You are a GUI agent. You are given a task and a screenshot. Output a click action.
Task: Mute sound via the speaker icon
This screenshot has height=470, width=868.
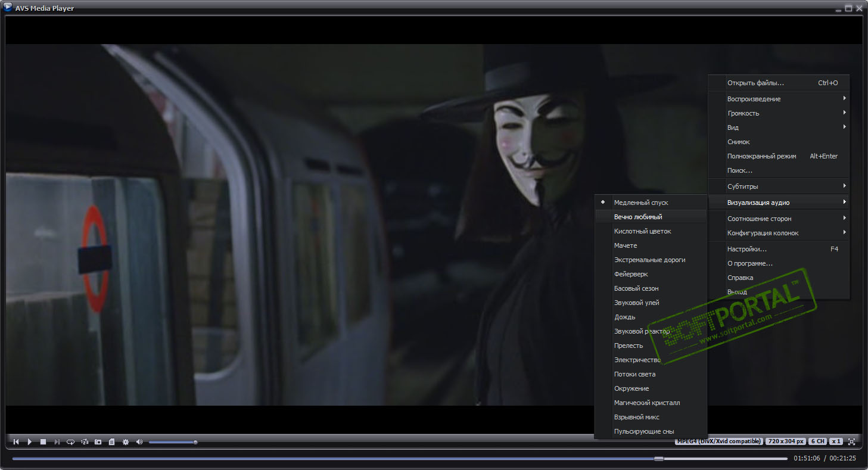click(139, 441)
